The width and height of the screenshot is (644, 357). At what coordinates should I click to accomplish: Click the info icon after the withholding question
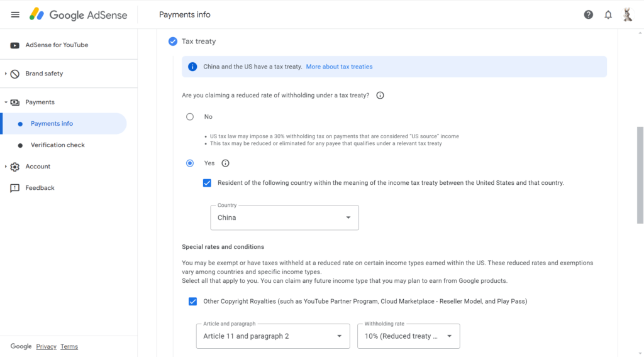point(380,95)
